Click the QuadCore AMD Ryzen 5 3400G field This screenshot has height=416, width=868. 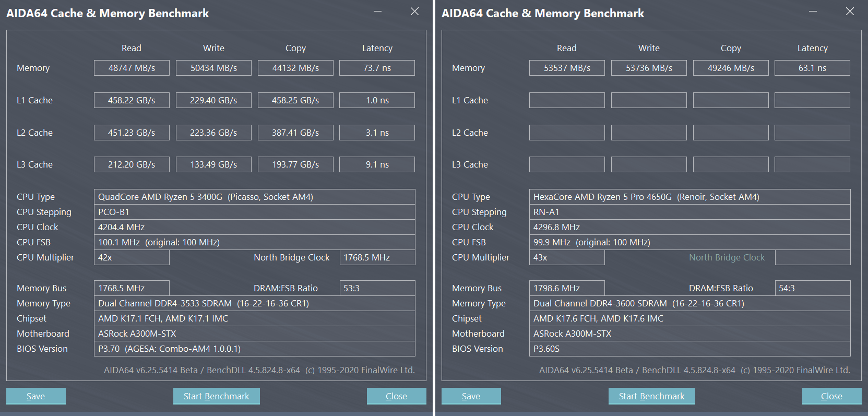[254, 197]
